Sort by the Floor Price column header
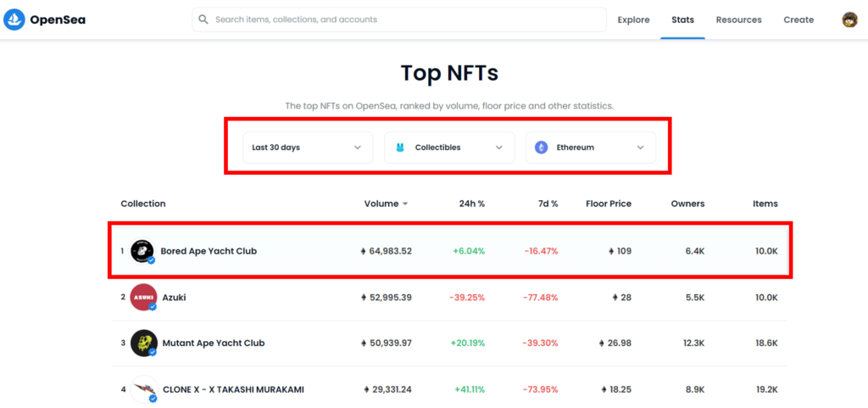 (609, 204)
